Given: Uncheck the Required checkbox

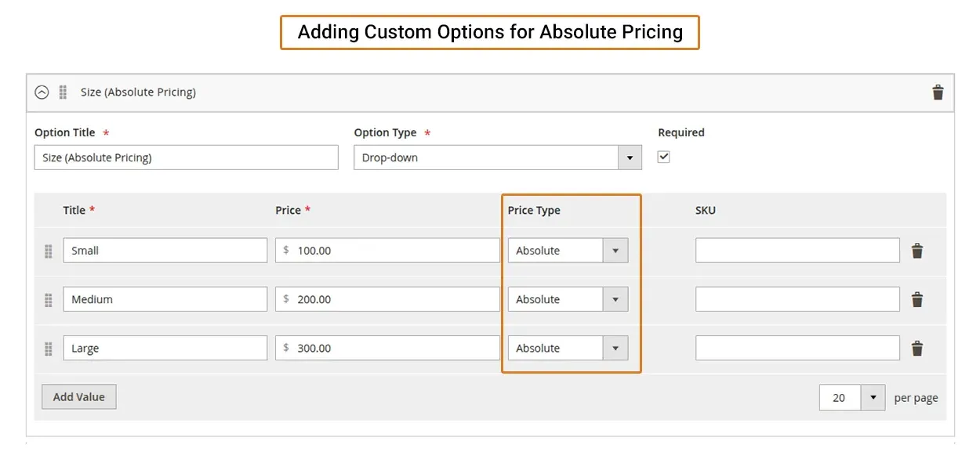Looking at the screenshot, I should pyautogui.click(x=663, y=157).
